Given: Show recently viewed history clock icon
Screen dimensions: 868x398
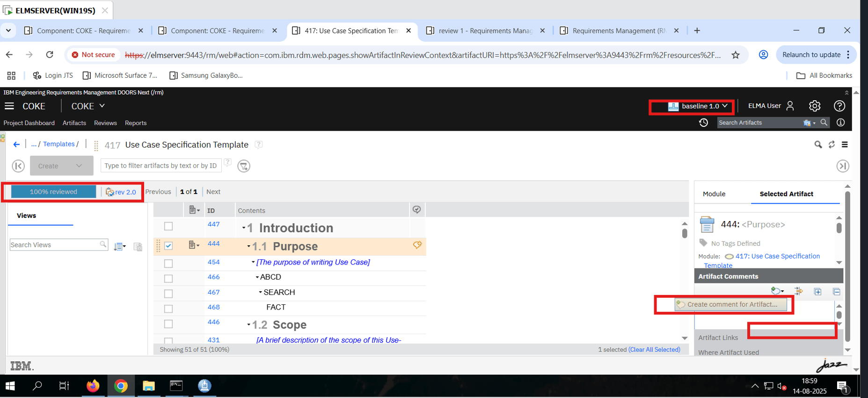Looking at the screenshot, I should point(703,123).
